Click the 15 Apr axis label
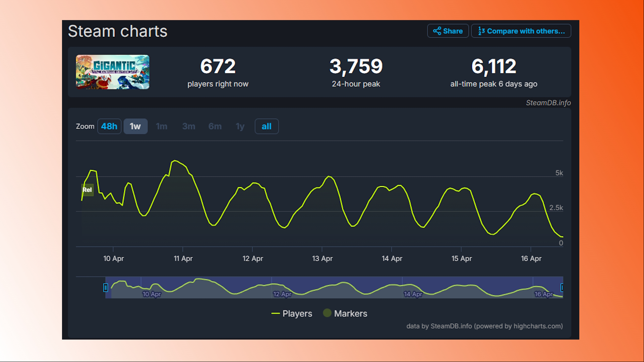The height and width of the screenshot is (362, 644). click(x=462, y=259)
